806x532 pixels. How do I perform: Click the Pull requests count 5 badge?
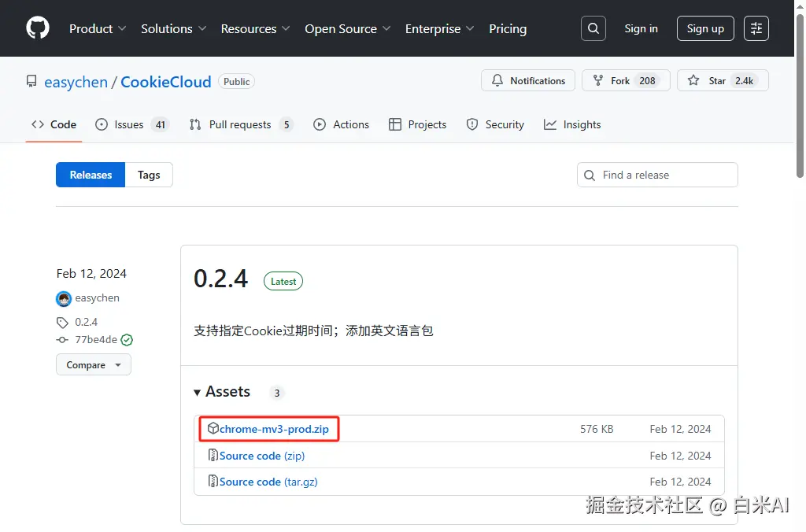pos(287,125)
